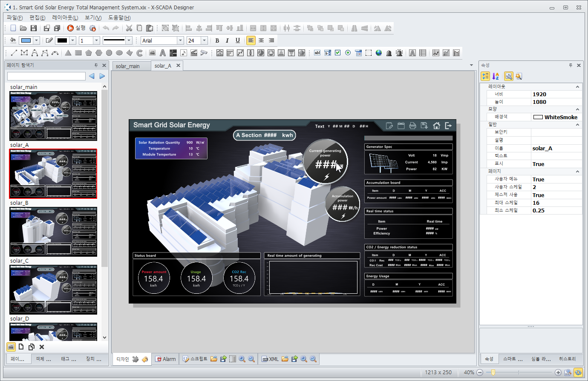588x381 pixels.
Task: Open the line style dropdown
Action: 129,40
